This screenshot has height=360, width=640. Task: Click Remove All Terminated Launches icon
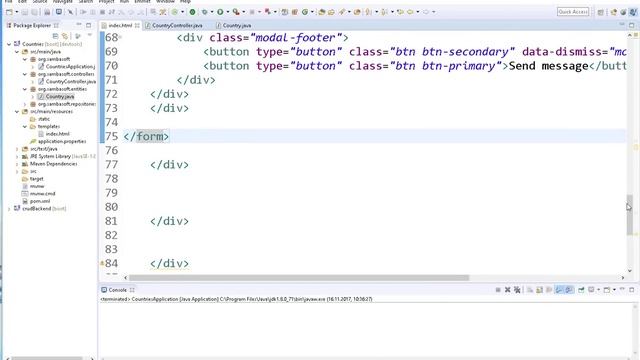click(x=517, y=290)
